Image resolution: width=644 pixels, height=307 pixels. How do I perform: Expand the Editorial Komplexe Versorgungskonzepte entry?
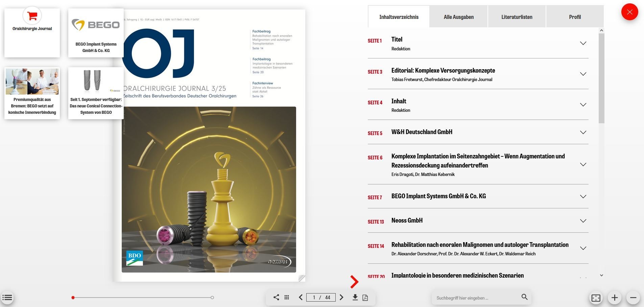pos(583,74)
